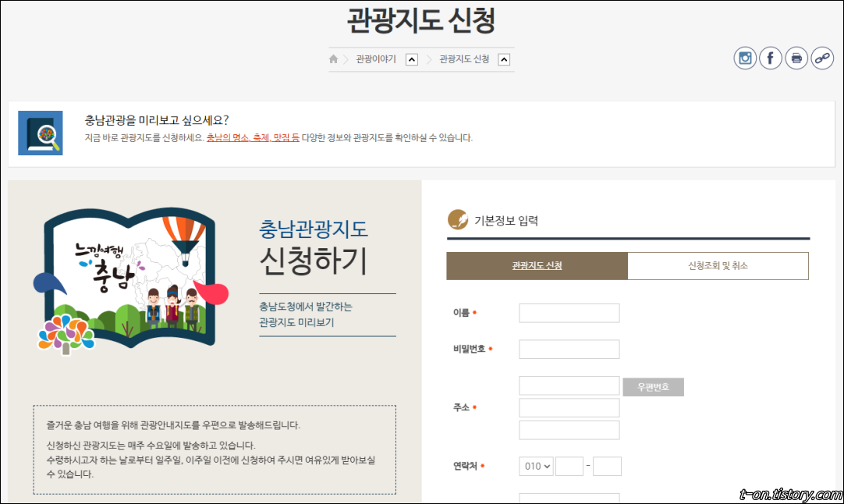Click the 매주 수요일에 발송 notice line
Screen dimensions: 844x504
[x=151, y=445]
